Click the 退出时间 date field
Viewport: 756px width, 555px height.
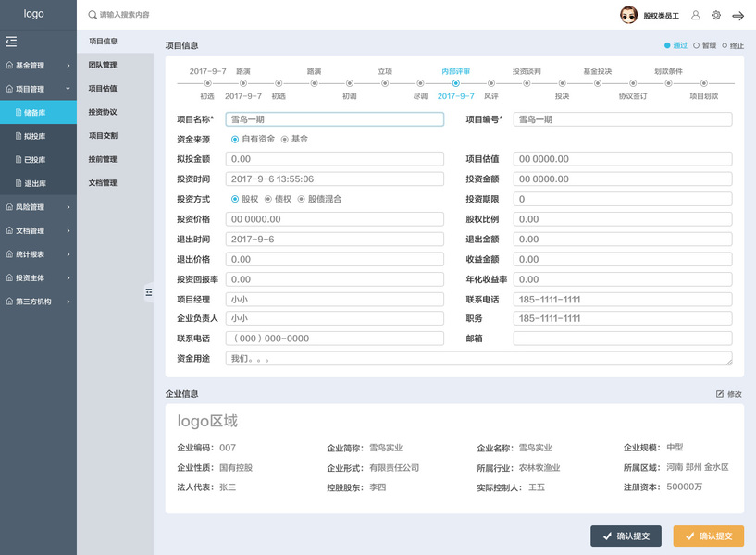335,240
